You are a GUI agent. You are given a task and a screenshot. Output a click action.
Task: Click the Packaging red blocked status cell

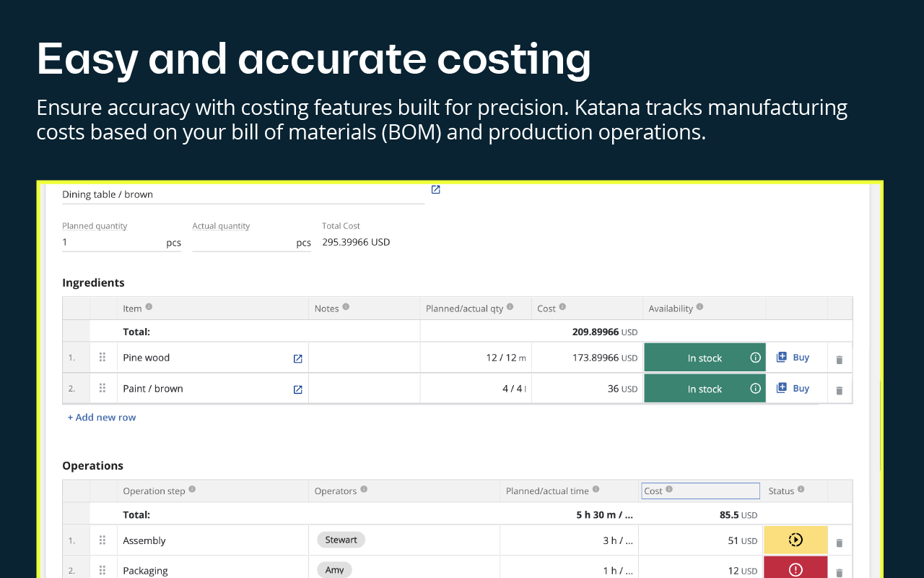(796, 569)
